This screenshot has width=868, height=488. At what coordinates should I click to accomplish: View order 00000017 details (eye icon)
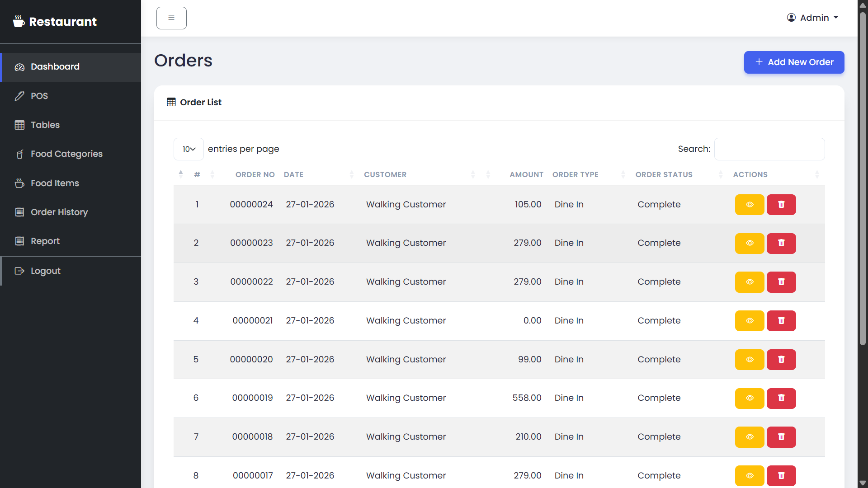pyautogui.click(x=750, y=476)
